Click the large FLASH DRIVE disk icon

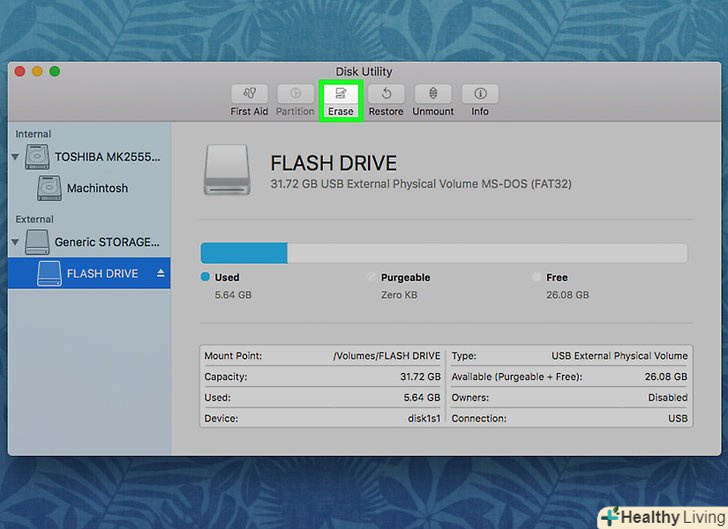coord(228,168)
